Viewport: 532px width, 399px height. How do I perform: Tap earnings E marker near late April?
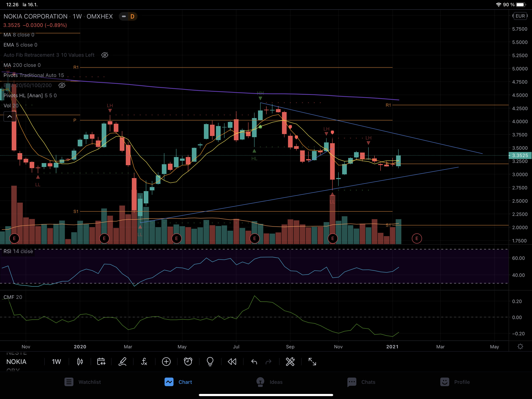(177, 238)
